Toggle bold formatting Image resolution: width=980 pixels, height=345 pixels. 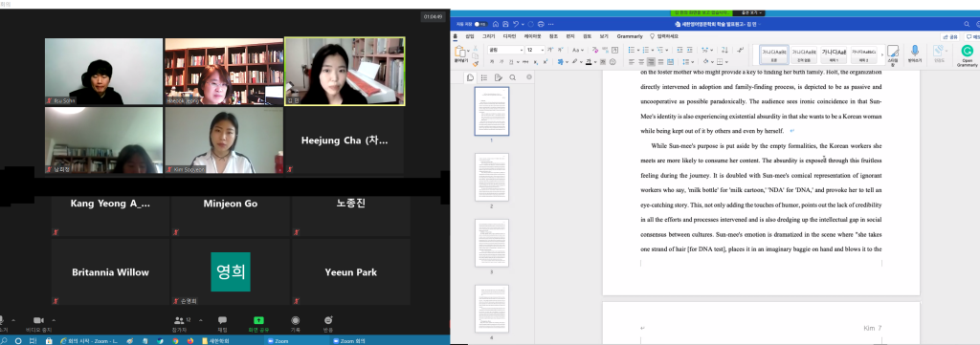[492, 62]
